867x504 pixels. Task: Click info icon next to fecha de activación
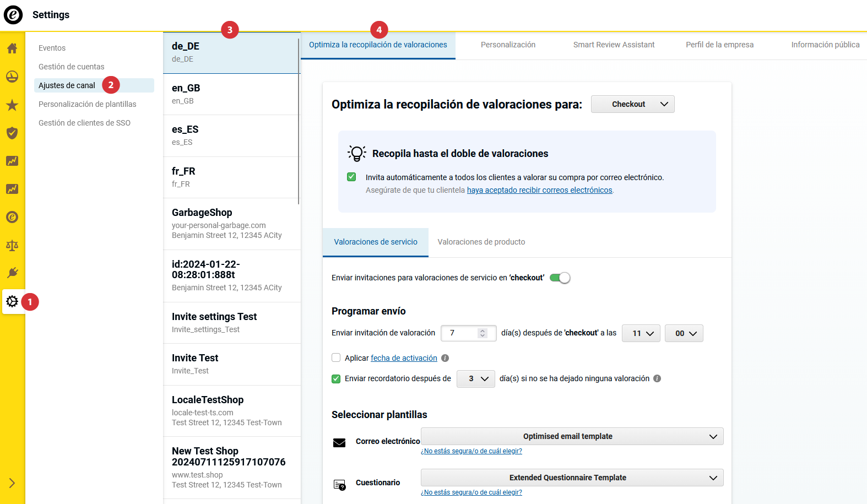click(x=445, y=358)
